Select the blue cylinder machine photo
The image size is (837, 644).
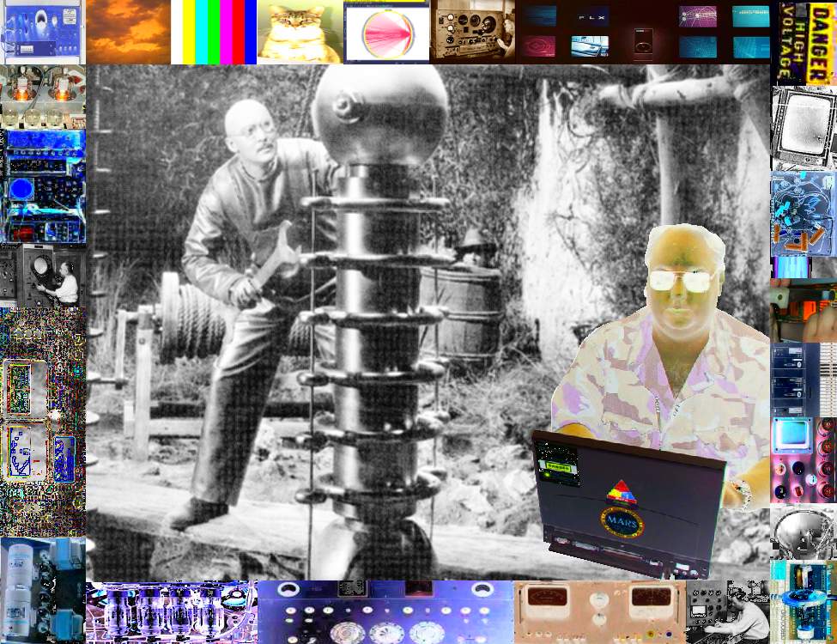(x=43, y=590)
